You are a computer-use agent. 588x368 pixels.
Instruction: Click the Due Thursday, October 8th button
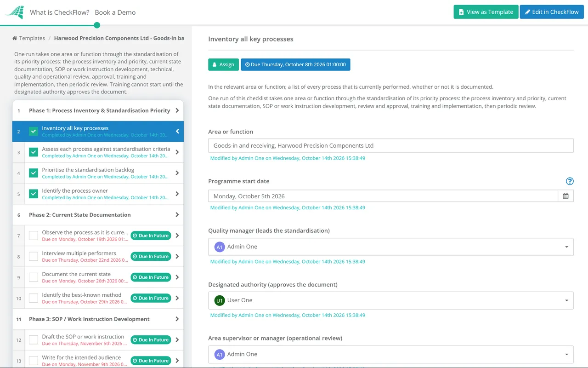(295, 64)
